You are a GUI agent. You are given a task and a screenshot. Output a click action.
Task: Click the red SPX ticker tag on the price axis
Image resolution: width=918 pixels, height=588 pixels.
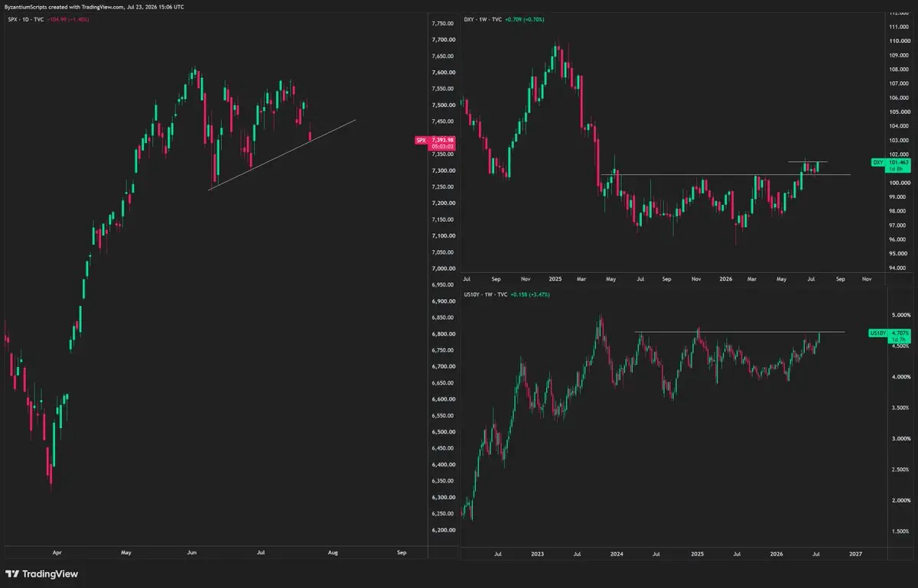(x=420, y=140)
